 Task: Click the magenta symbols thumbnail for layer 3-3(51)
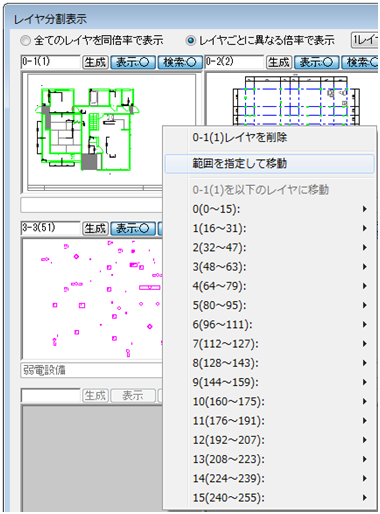coord(92,299)
